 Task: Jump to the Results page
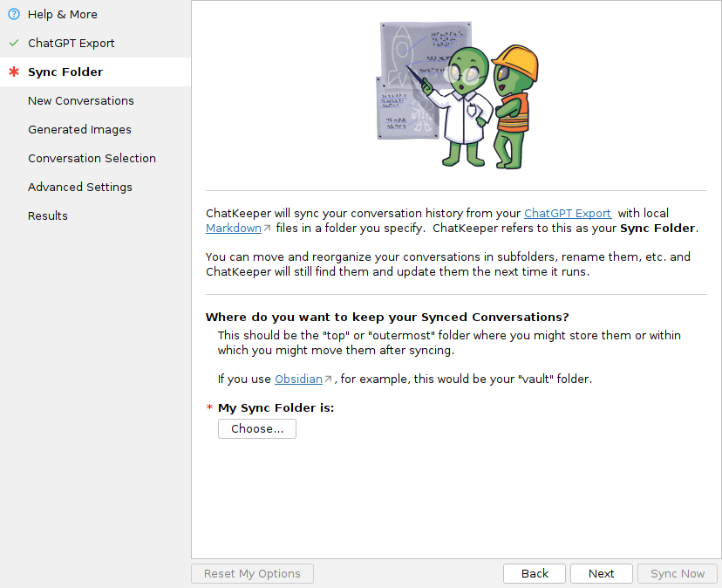coord(48,215)
